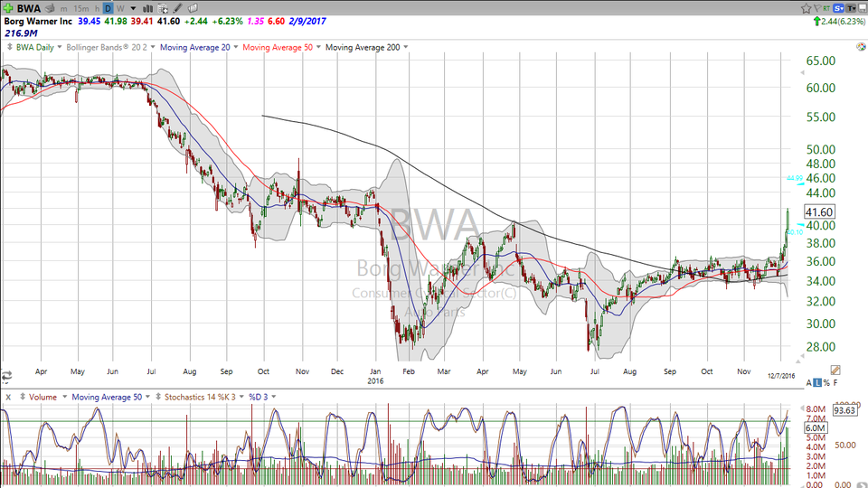Select the pencil drawing tools icon
This screenshot has width=868, height=488.
point(178,8)
